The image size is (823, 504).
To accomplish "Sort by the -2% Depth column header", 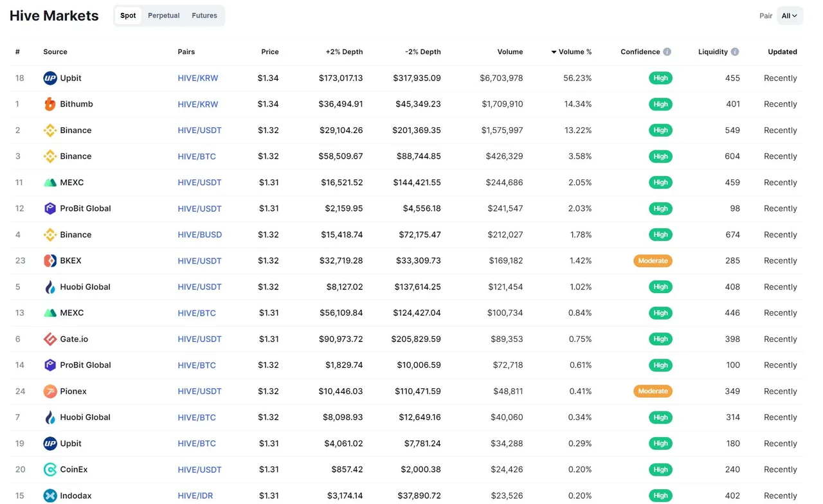I will pyautogui.click(x=423, y=51).
